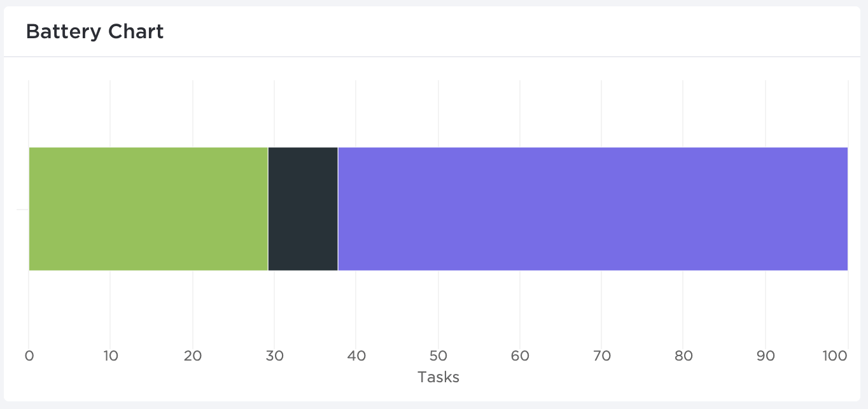This screenshot has width=868, height=409.
Task: Click the Tasks axis label
Action: [x=438, y=377]
